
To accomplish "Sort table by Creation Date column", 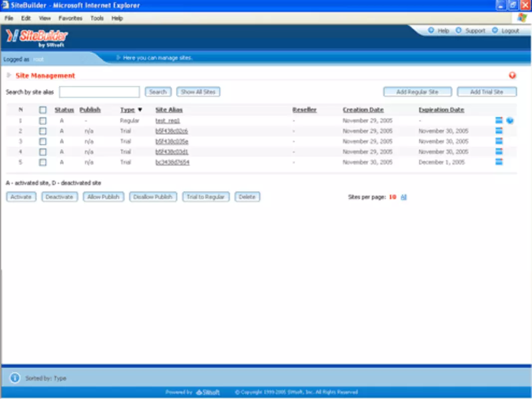I will pos(363,110).
